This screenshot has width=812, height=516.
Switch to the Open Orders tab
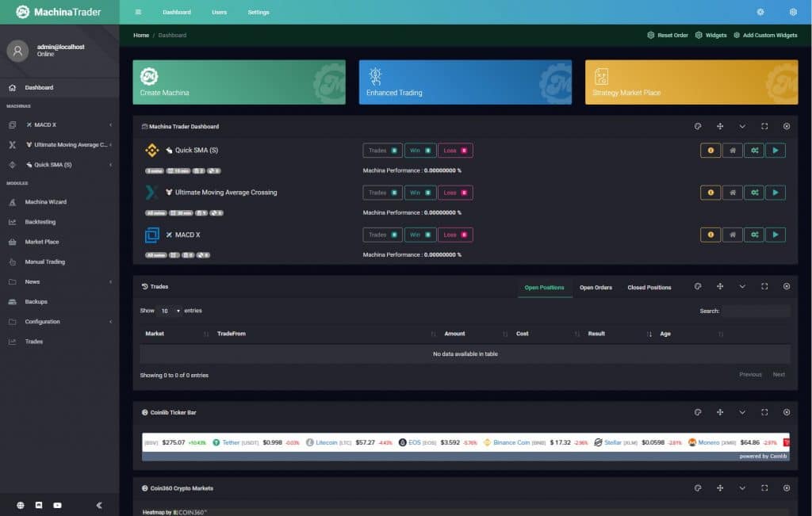[596, 288]
